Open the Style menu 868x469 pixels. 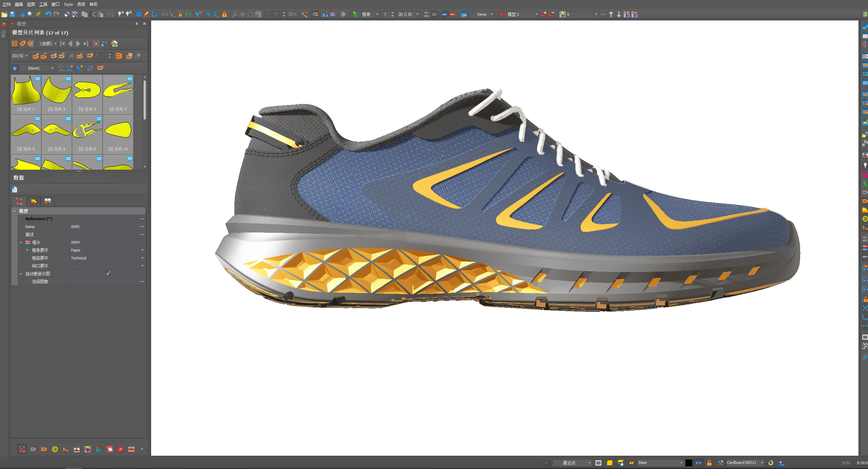(68, 4)
